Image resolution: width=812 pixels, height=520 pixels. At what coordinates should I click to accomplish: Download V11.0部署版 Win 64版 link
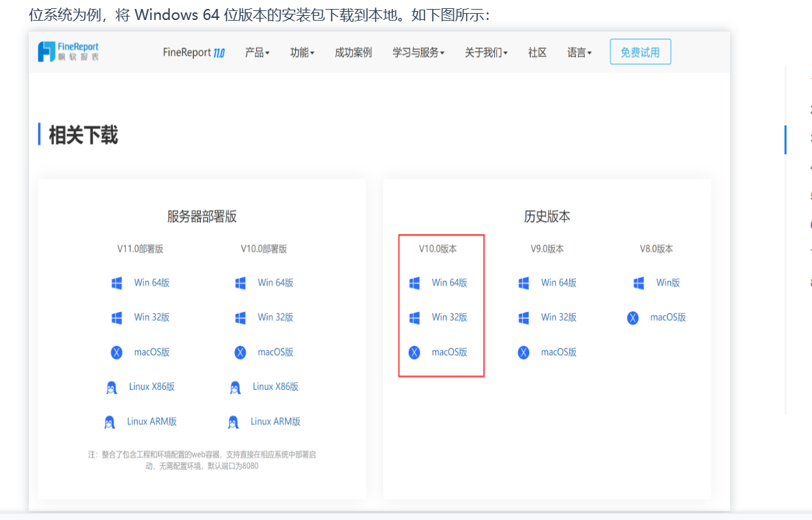[151, 282]
